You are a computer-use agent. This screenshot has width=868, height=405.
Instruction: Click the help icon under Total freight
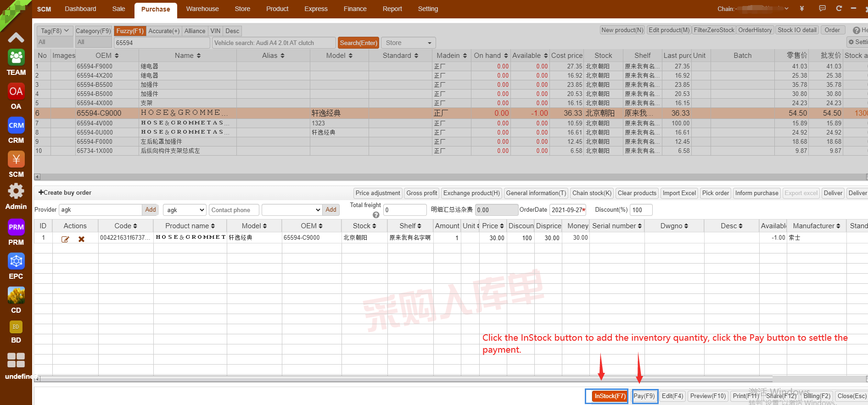point(376,215)
